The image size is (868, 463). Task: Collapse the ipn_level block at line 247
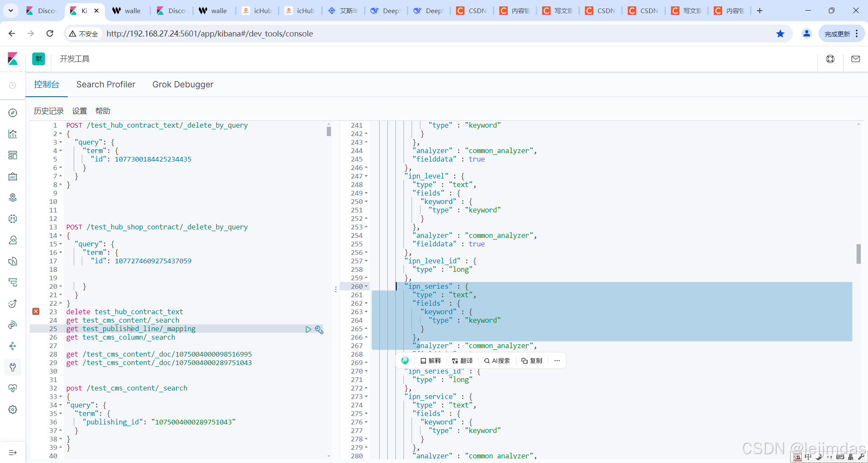coord(366,176)
